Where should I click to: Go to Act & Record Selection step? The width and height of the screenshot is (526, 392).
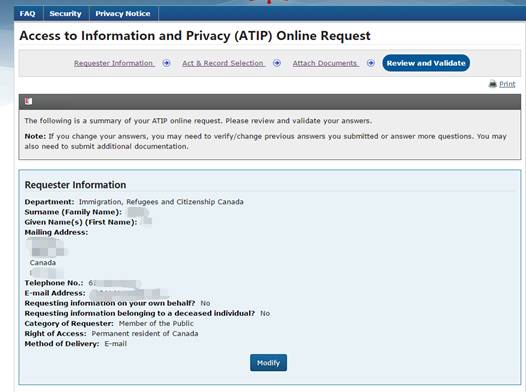tap(223, 63)
